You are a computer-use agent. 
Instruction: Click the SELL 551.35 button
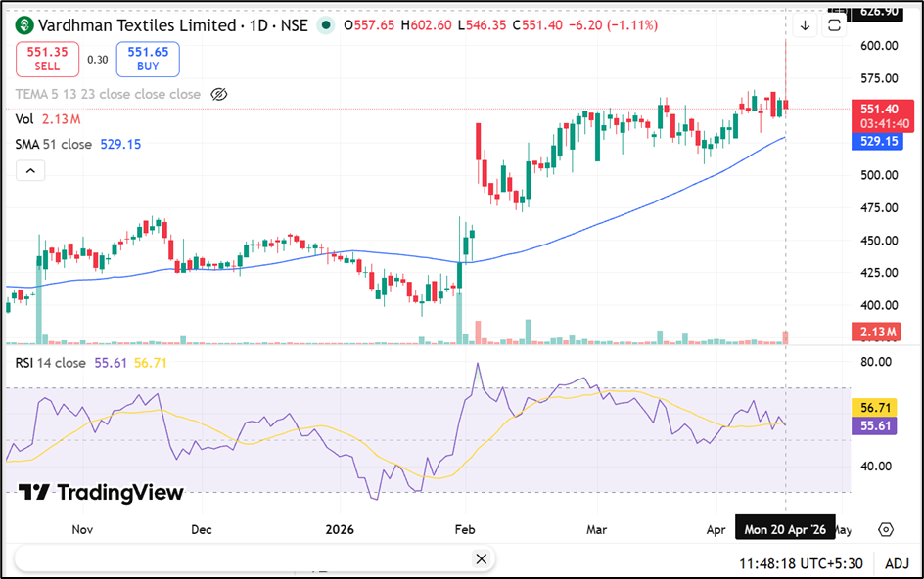(48, 60)
